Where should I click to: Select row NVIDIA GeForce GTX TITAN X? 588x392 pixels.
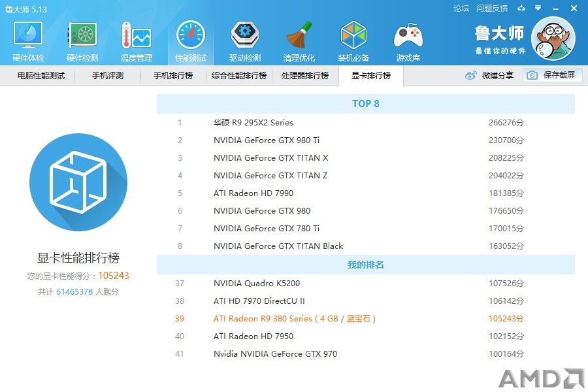point(366,158)
